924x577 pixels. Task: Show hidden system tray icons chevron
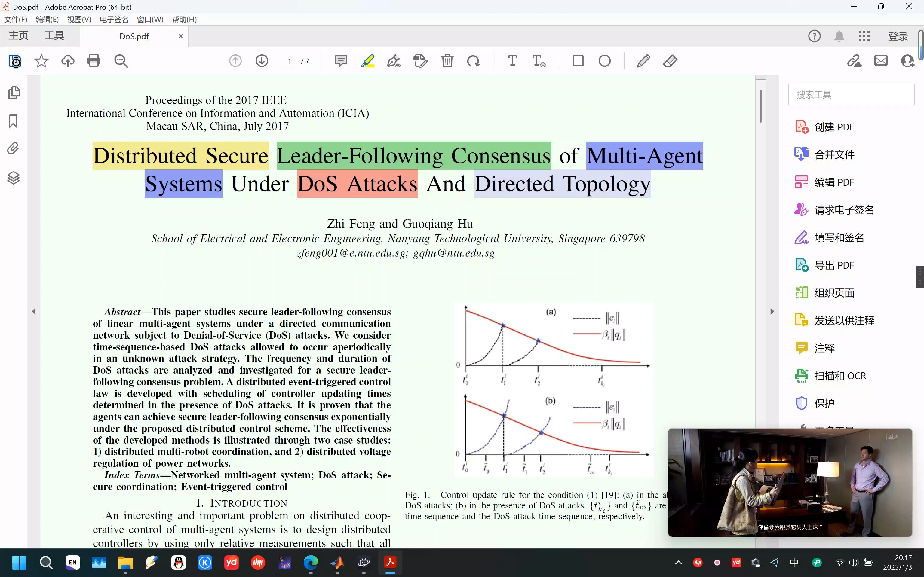[678, 563]
